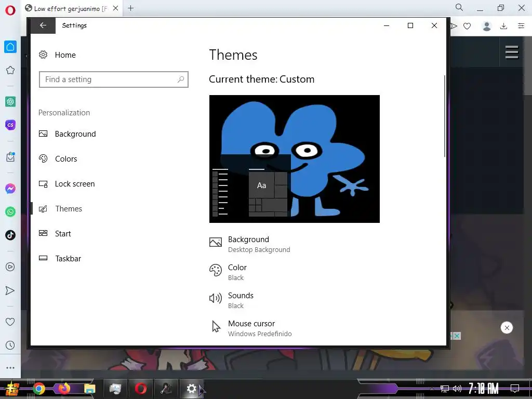Open Color Black theme option
This screenshot has width=532, height=399.
pos(228,272)
